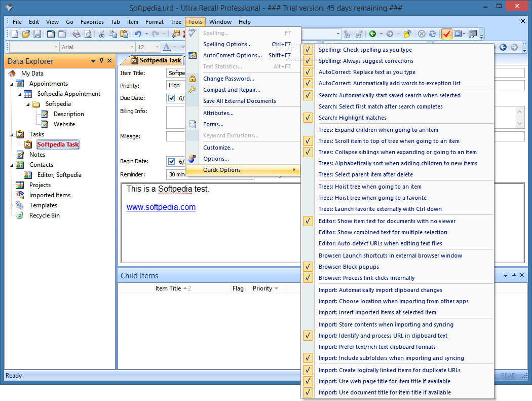Click the Mileage input field
532x401 pixels.
[176, 136]
